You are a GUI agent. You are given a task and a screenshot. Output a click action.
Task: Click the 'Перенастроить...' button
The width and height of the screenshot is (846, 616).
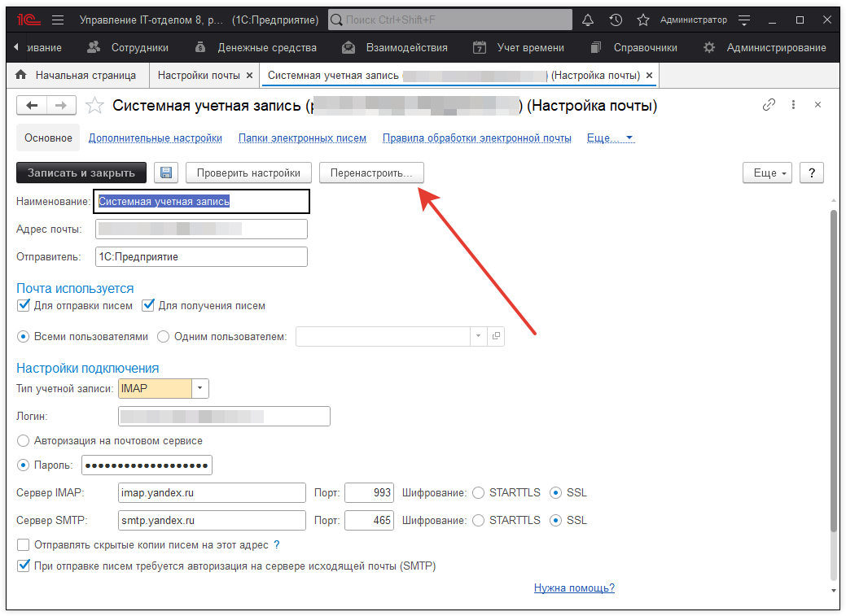[371, 173]
